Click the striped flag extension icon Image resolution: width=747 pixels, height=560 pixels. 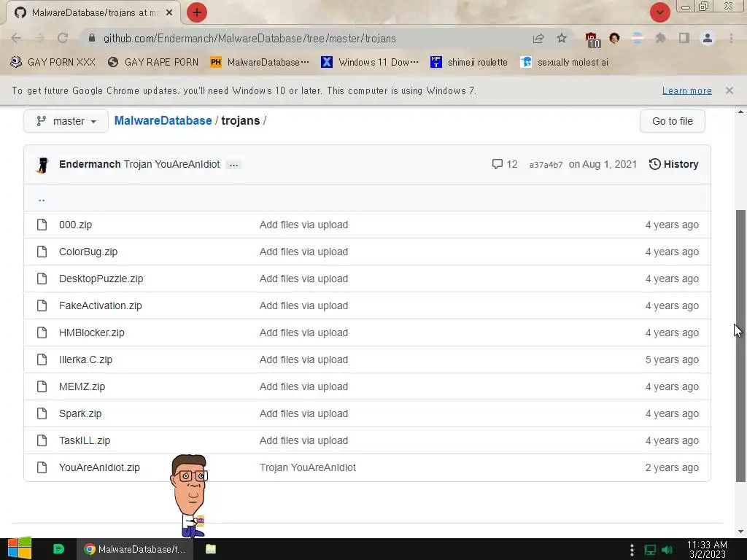point(638,38)
